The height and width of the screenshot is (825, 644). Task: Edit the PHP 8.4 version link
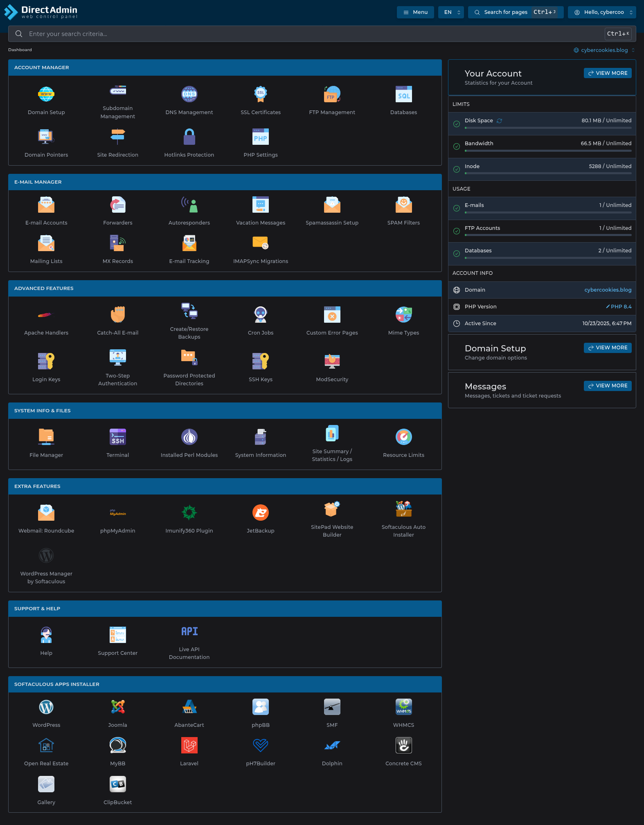(619, 307)
